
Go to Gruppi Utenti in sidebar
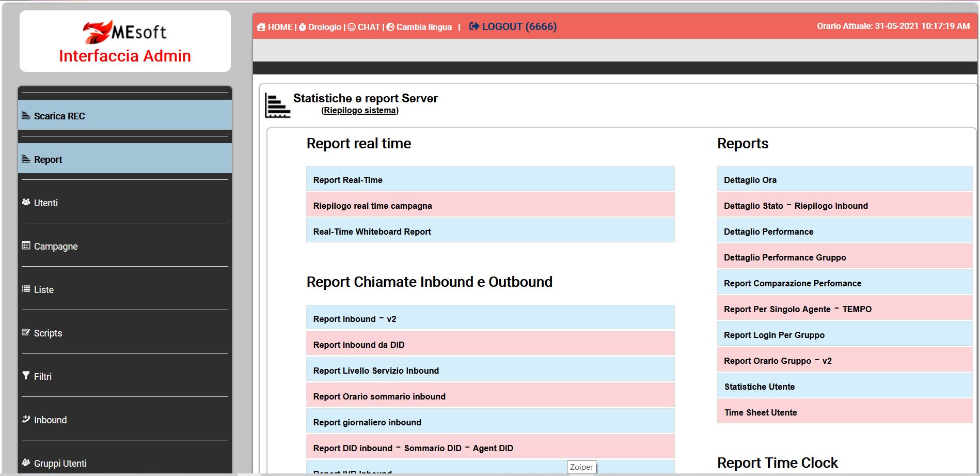click(x=60, y=464)
